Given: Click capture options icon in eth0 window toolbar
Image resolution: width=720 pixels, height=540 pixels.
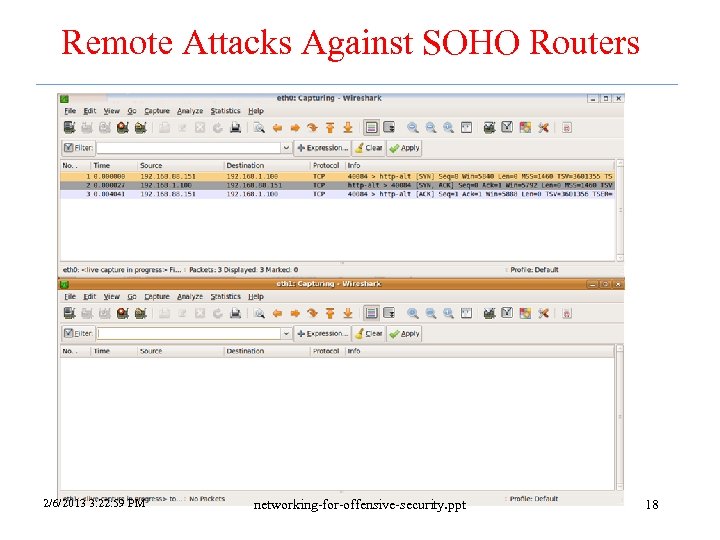Looking at the screenshot, I should coord(87,128).
